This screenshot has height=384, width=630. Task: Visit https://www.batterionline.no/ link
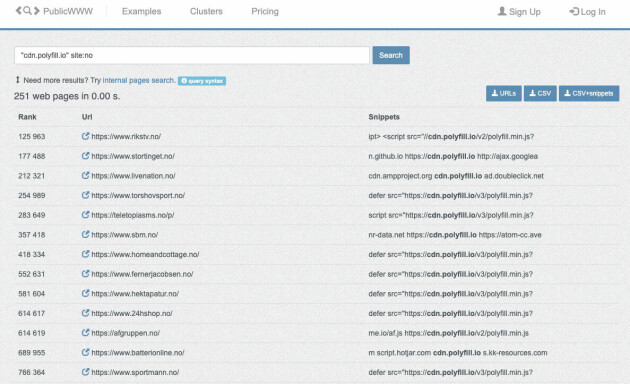click(138, 353)
